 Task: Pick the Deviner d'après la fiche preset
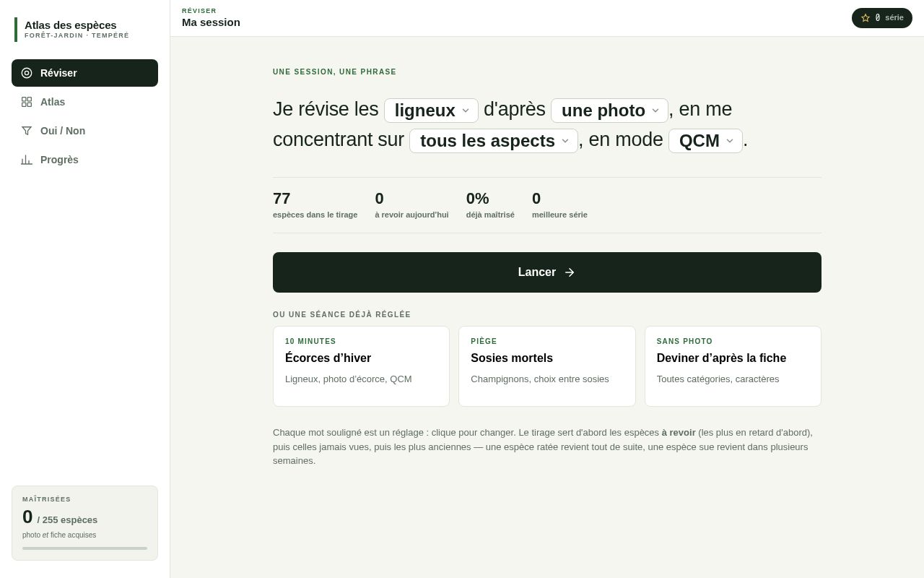(x=733, y=366)
